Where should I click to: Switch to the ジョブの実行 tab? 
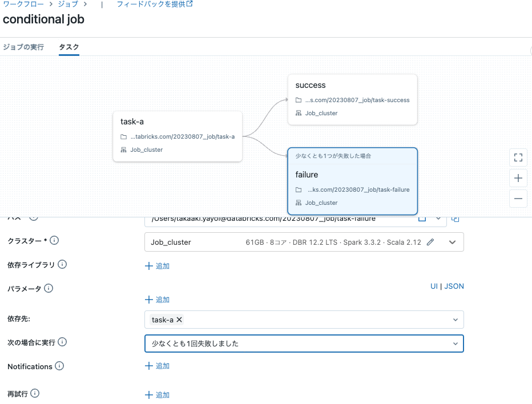(x=23, y=47)
